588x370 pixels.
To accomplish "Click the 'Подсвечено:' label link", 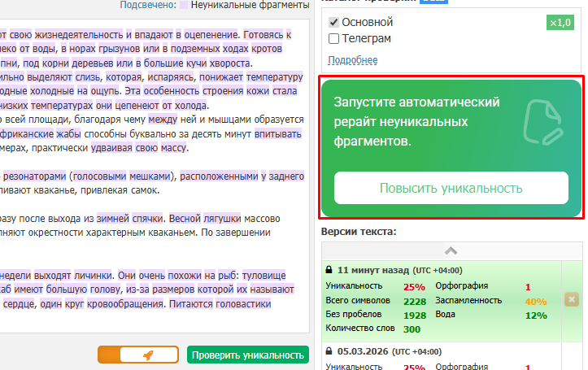I will click(x=147, y=5).
